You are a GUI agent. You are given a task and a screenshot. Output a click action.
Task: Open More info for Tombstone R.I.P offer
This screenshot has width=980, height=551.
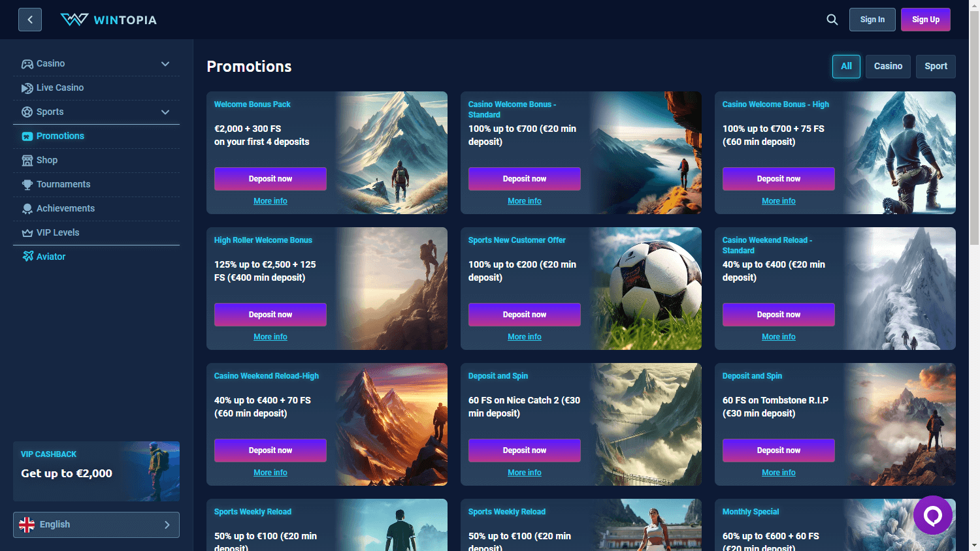point(779,473)
